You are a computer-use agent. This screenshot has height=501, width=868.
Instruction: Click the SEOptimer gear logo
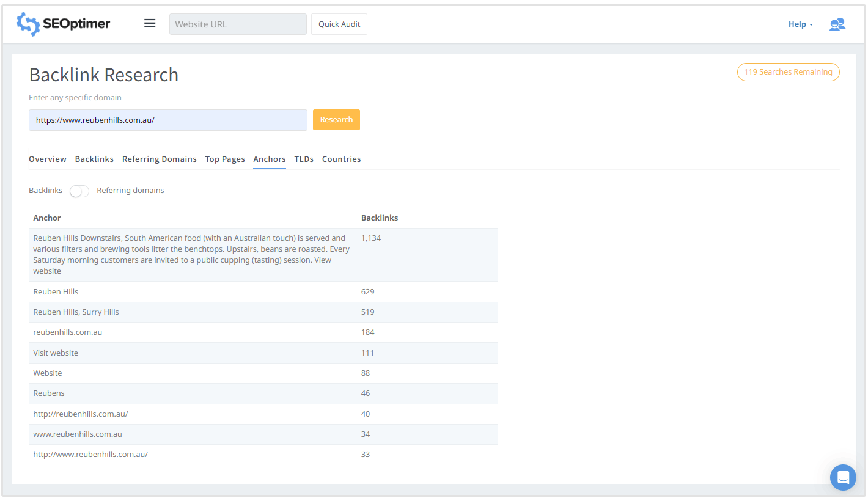coord(28,24)
